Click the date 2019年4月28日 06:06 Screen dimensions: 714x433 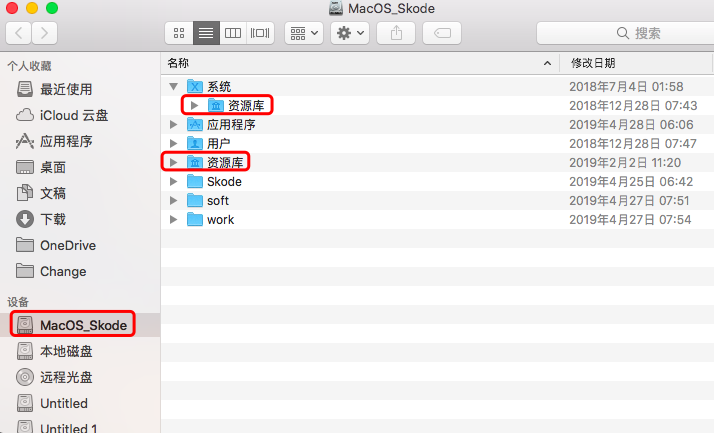click(631, 125)
